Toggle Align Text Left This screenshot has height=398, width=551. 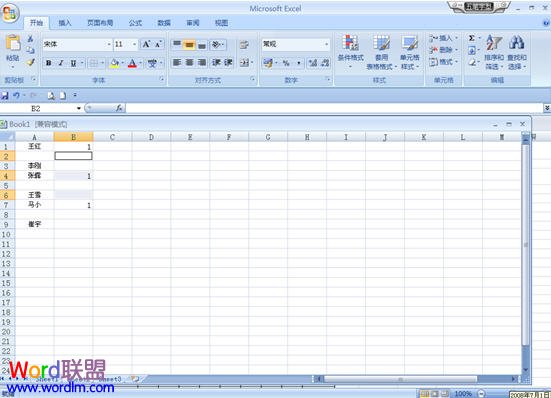click(x=177, y=63)
